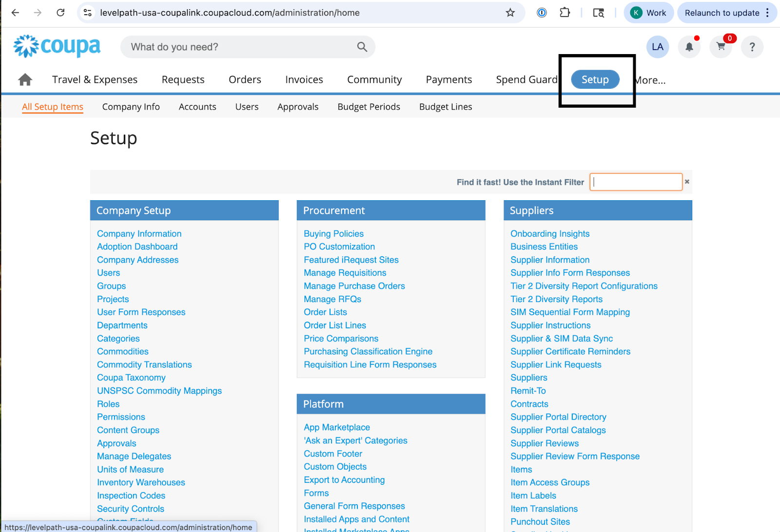
Task: Open the notifications bell
Action: pyautogui.click(x=689, y=47)
